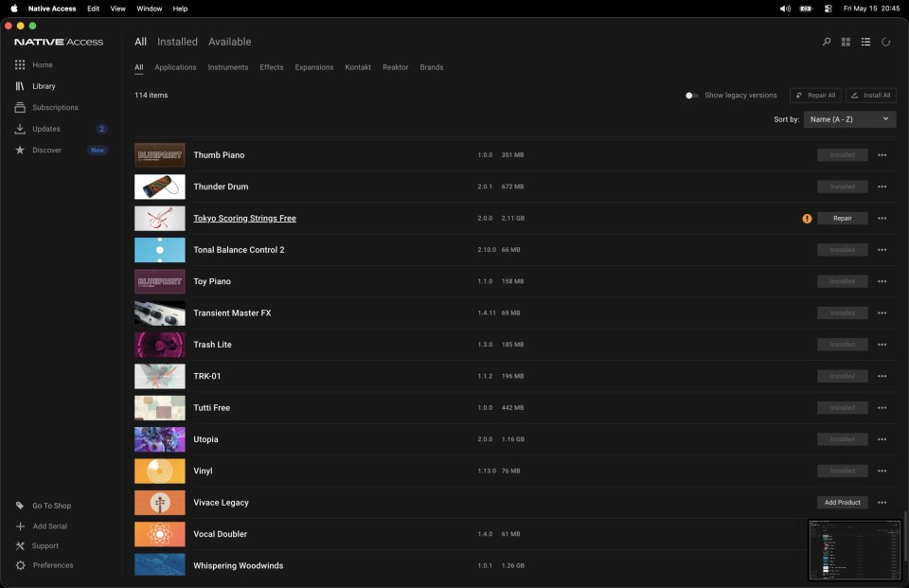Select the Whispering Woodwinds row name
This screenshot has height=588, width=909.
(239, 566)
